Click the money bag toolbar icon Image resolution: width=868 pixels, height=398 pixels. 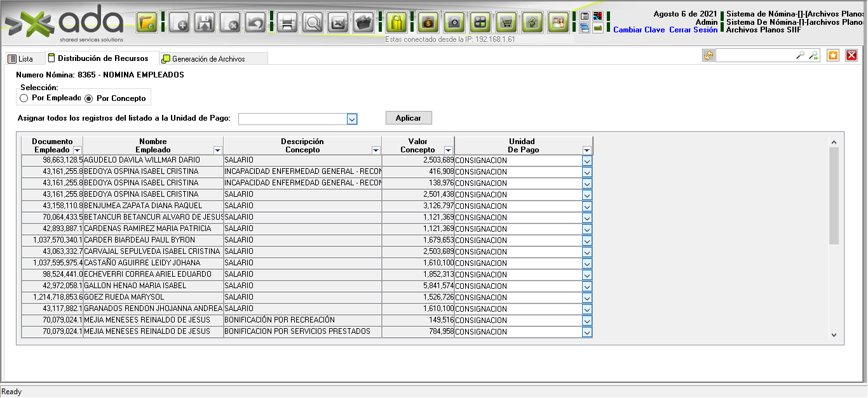428,23
